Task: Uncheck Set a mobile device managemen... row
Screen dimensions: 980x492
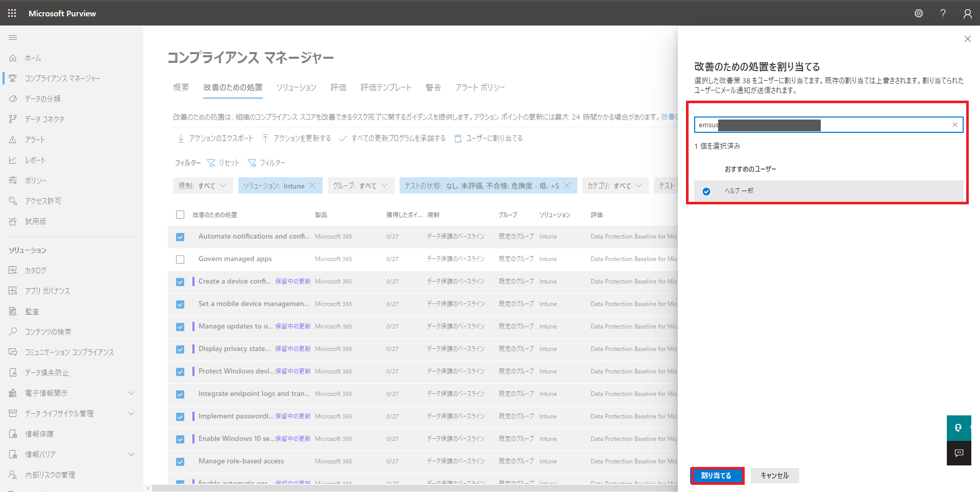Action: (x=180, y=304)
